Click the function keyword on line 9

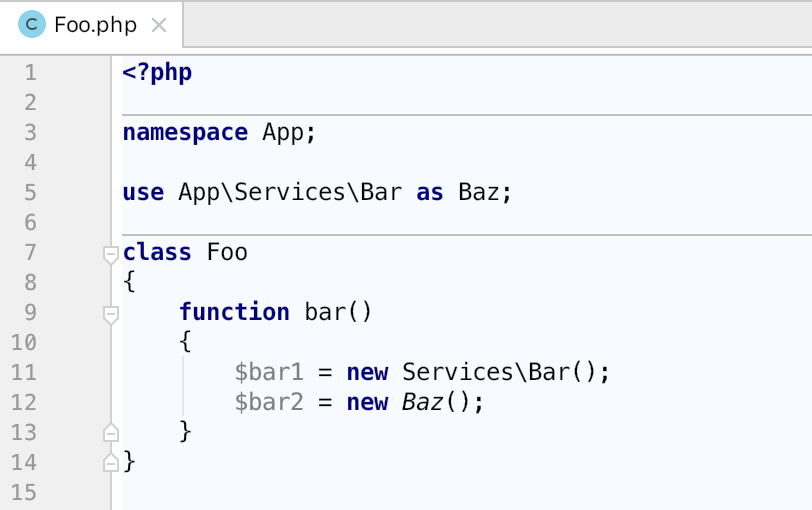tap(235, 312)
